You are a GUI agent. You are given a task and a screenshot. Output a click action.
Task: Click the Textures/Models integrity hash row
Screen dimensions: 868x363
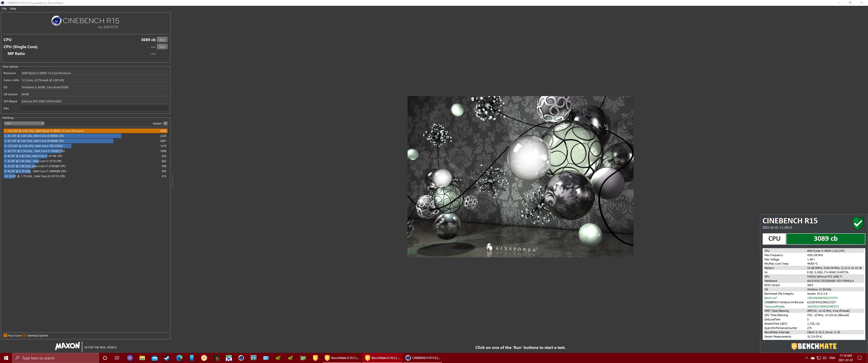click(x=813, y=307)
